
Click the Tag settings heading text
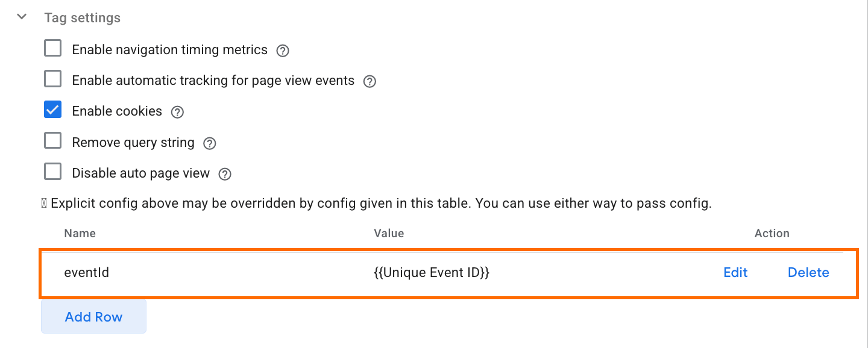tap(83, 18)
